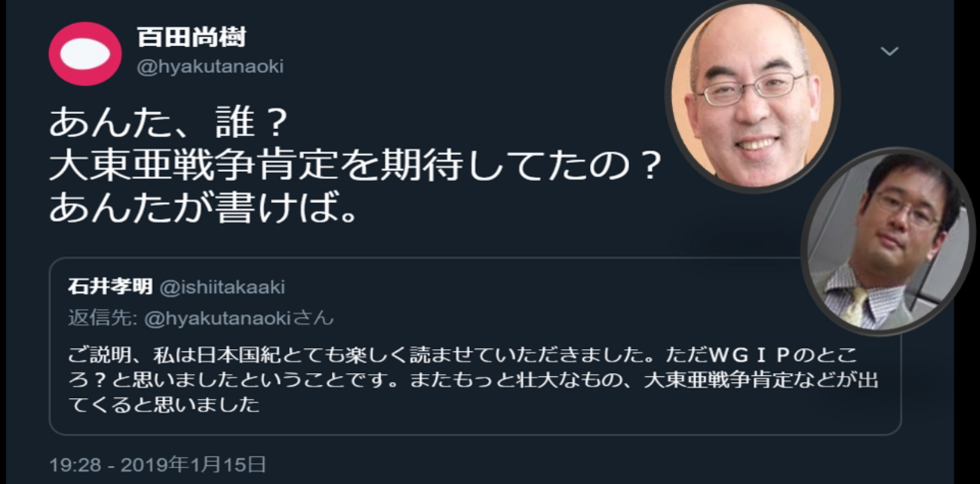
Task: Click the red and white profile avatar
Action: coord(85,53)
